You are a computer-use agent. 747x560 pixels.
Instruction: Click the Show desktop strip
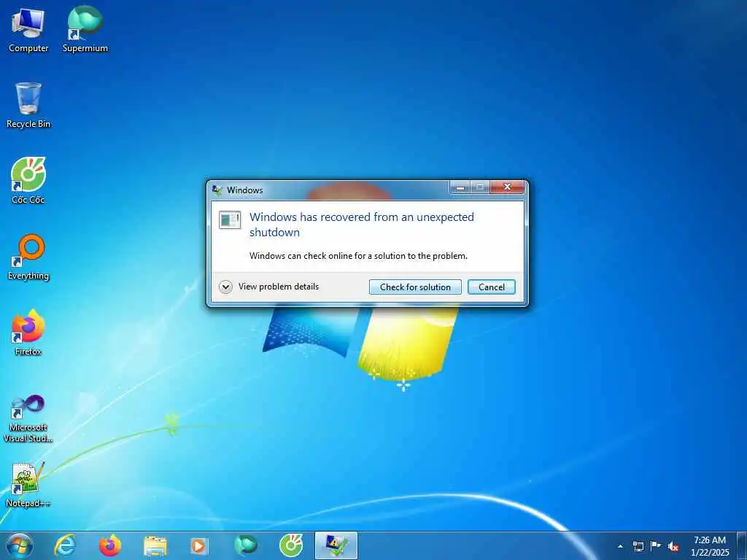(742, 545)
